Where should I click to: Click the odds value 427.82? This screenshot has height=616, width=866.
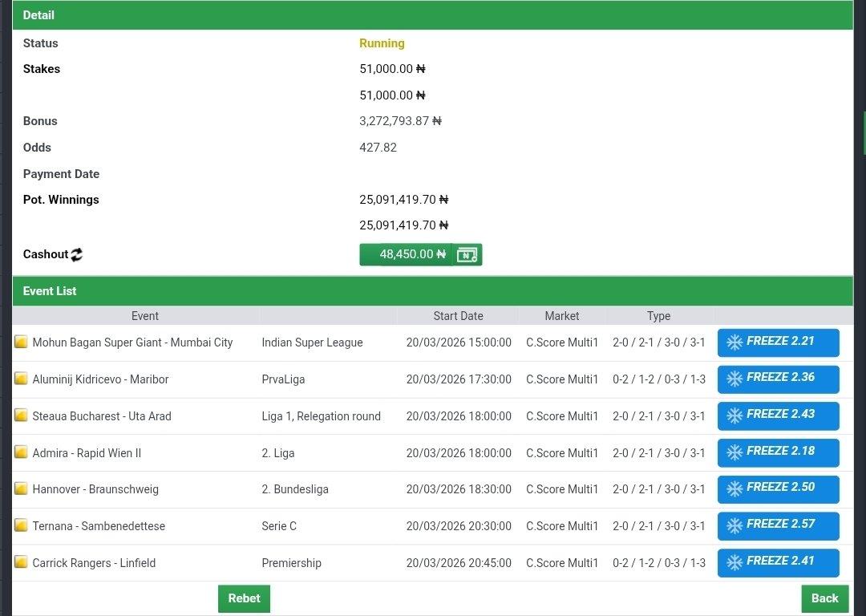click(378, 148)
